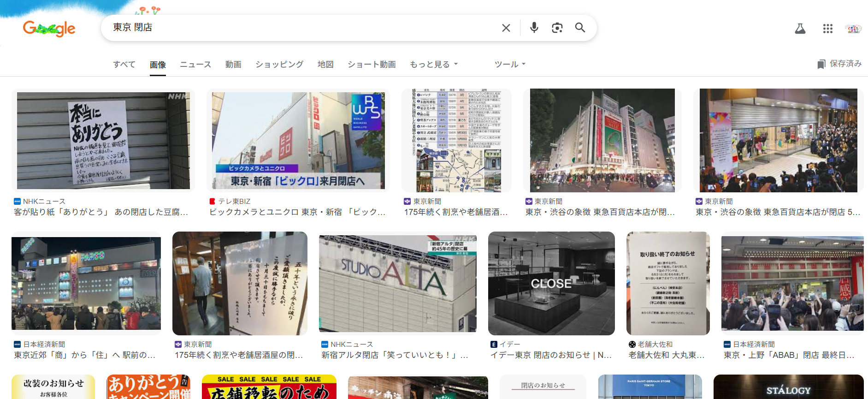Start voice search with the microphone icon
The width and height of the screenshot is (868, 399).
pos(534,28)
